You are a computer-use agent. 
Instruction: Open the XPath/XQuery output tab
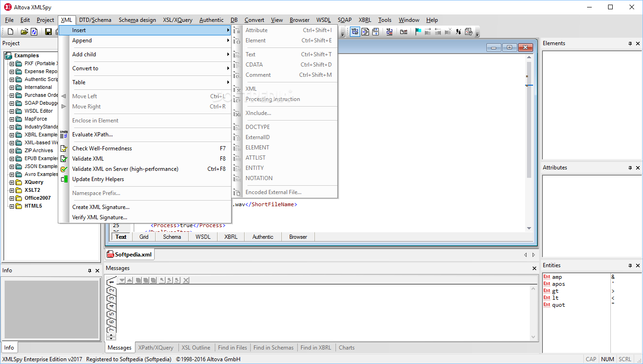pyautogui.click(x=156, y=348)
